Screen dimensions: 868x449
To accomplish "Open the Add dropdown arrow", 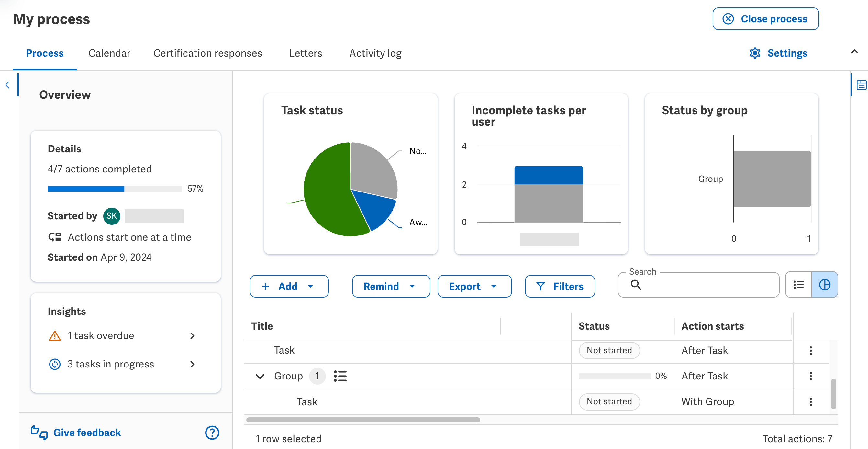I will coord(311,286).
